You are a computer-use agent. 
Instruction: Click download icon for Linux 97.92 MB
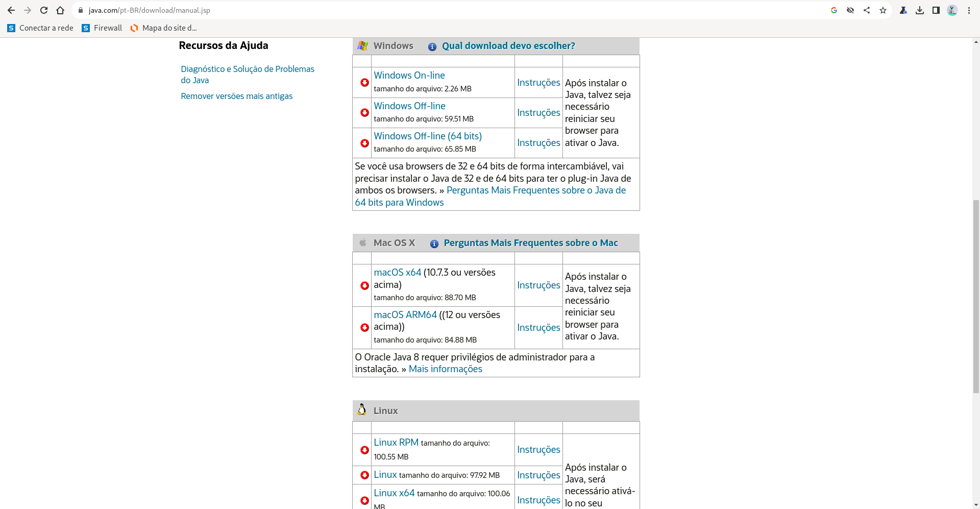[x=364, y=475]
